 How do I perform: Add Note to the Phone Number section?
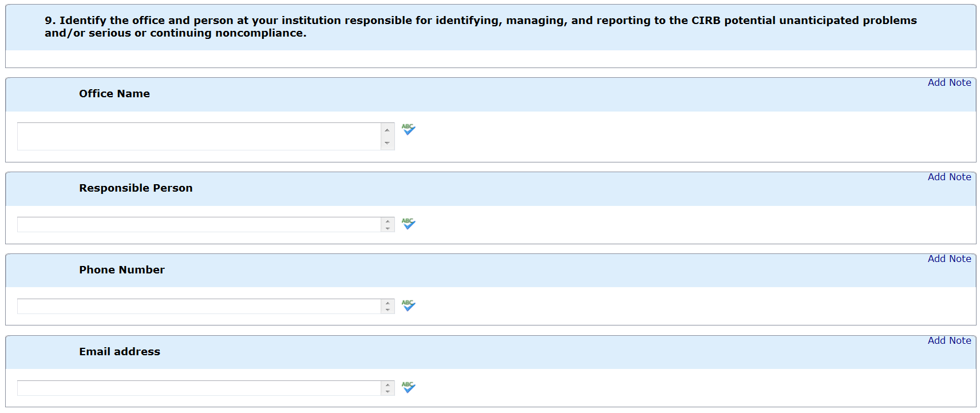click(x=949, y=259)
